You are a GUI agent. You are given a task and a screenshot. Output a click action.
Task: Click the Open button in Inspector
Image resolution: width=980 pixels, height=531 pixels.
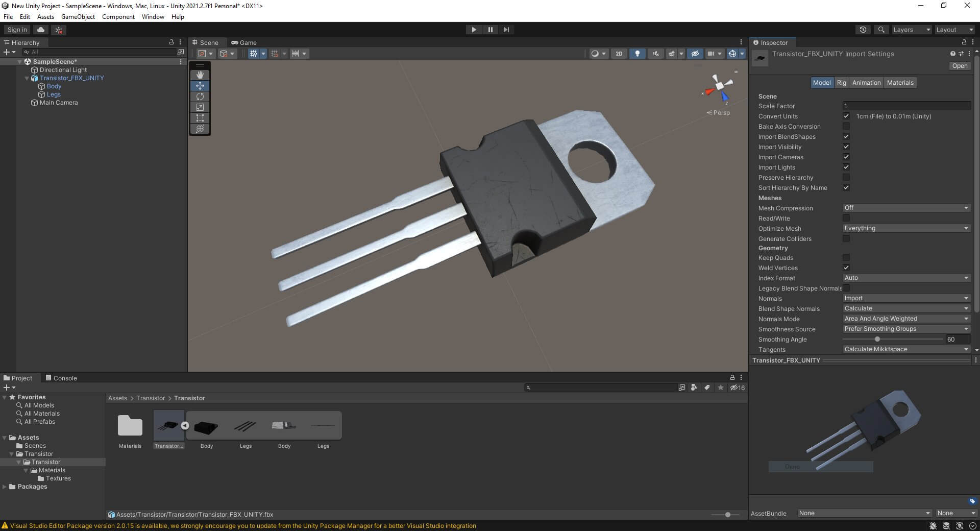(959, 66)
